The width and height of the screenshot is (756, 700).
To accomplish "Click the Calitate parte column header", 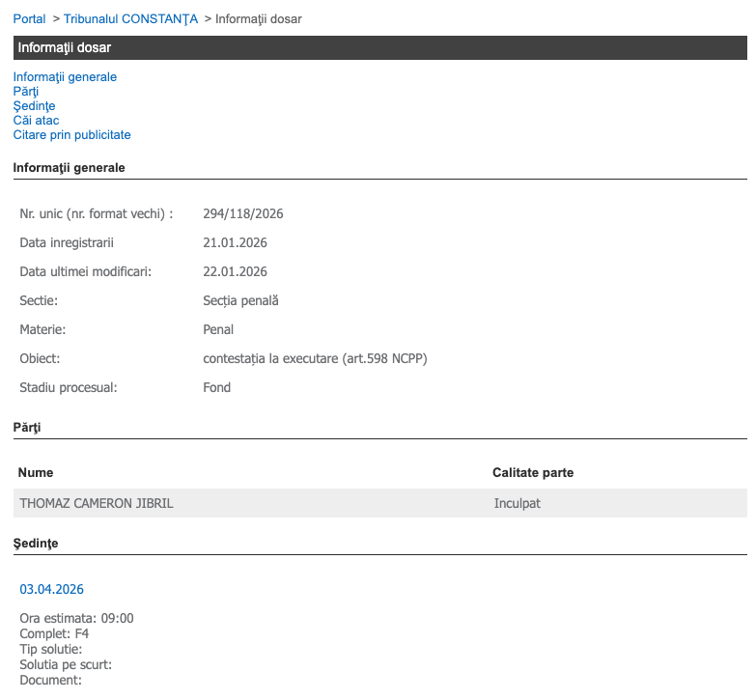I will (x=532, y=473).
